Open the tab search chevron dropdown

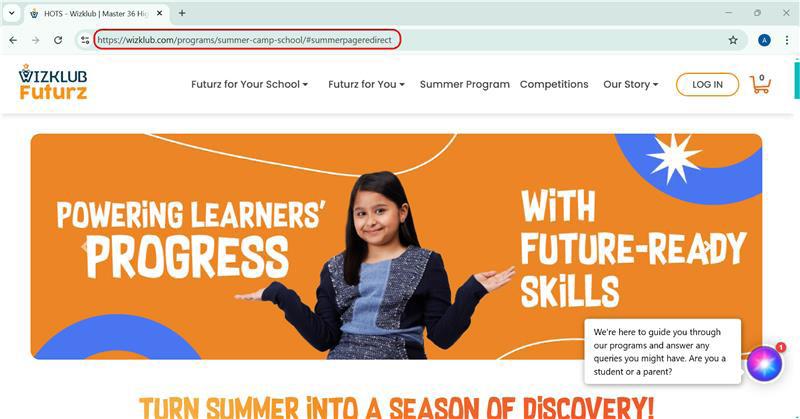pyautogui.click(x=12, y=13)
